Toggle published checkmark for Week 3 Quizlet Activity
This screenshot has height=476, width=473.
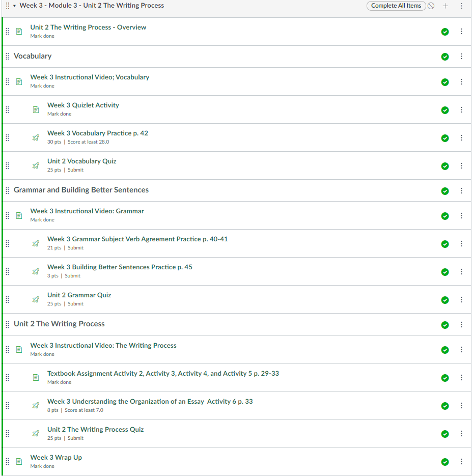coord(445,110)
